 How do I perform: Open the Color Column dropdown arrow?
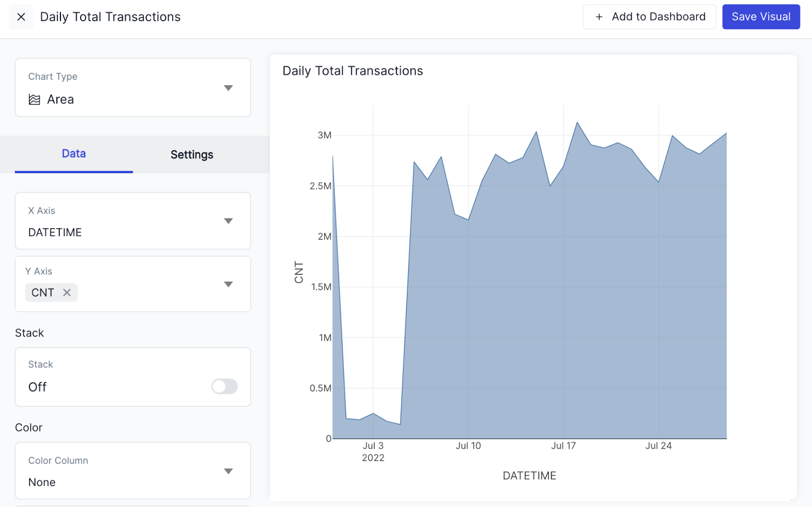point(228,471)
